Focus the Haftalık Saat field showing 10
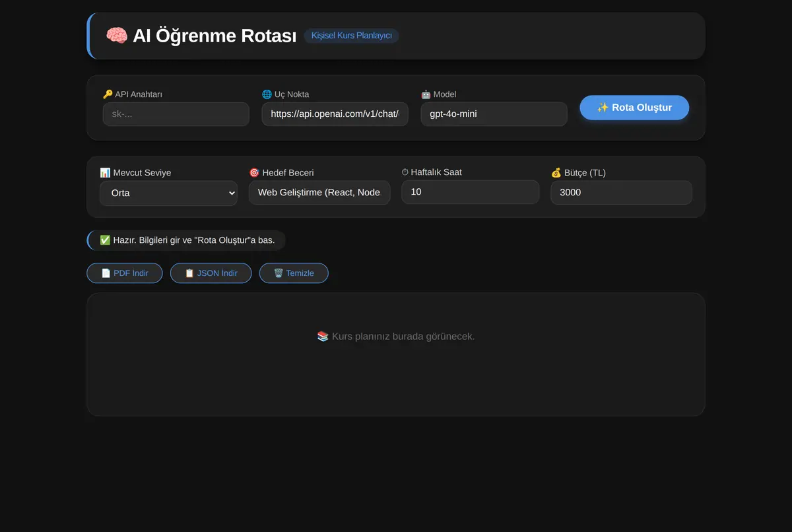Viewport: 792px width, 532px height. point(471,192)
